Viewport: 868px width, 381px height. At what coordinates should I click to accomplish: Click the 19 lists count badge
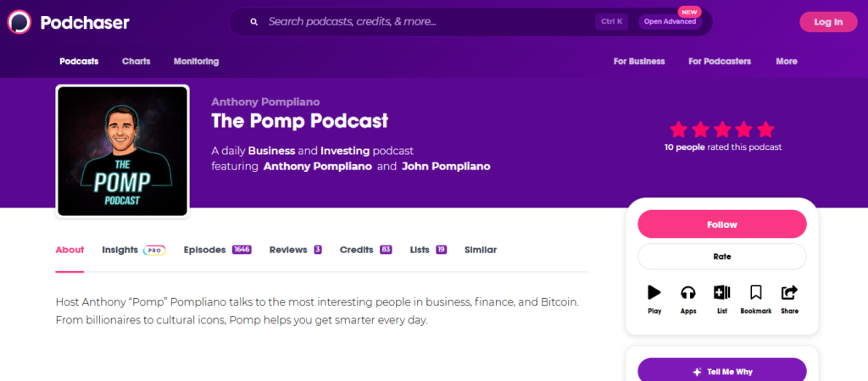[441, 250]
